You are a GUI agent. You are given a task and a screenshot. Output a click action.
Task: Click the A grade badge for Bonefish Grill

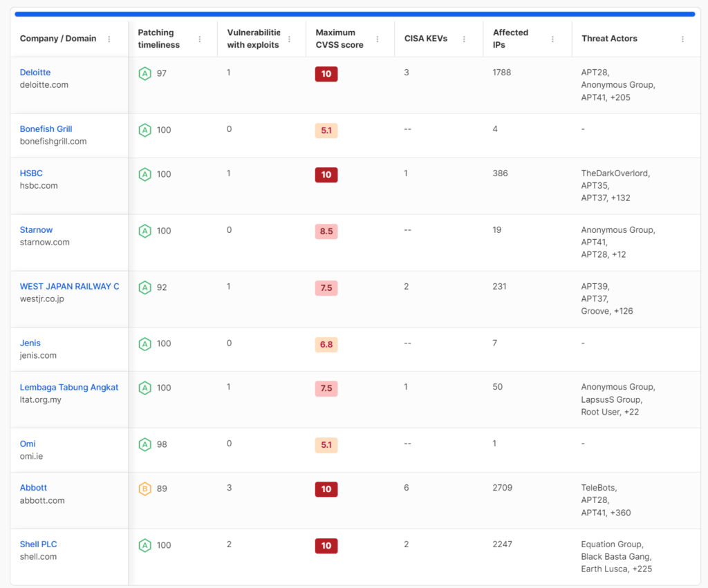click(x=145, y=130)
